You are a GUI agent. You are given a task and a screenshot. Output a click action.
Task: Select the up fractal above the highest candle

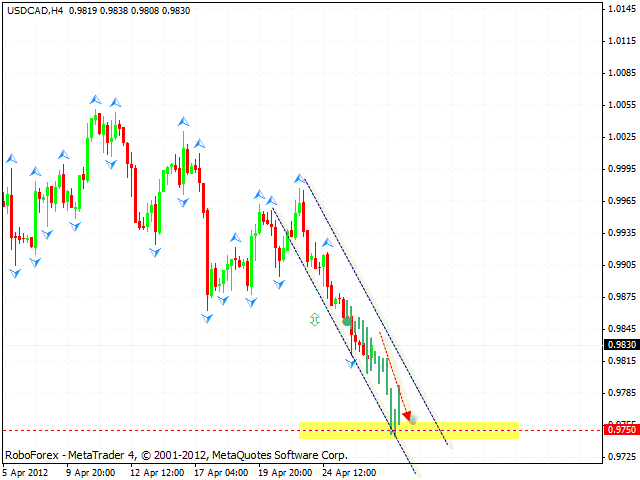pos(95,99)
